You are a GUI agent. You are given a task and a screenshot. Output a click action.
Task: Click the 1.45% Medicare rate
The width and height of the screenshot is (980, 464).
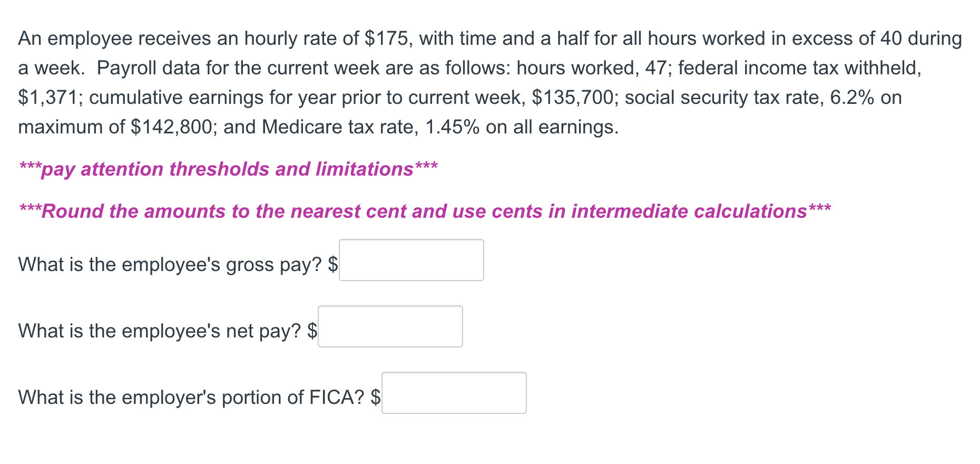tap(452, 127)
